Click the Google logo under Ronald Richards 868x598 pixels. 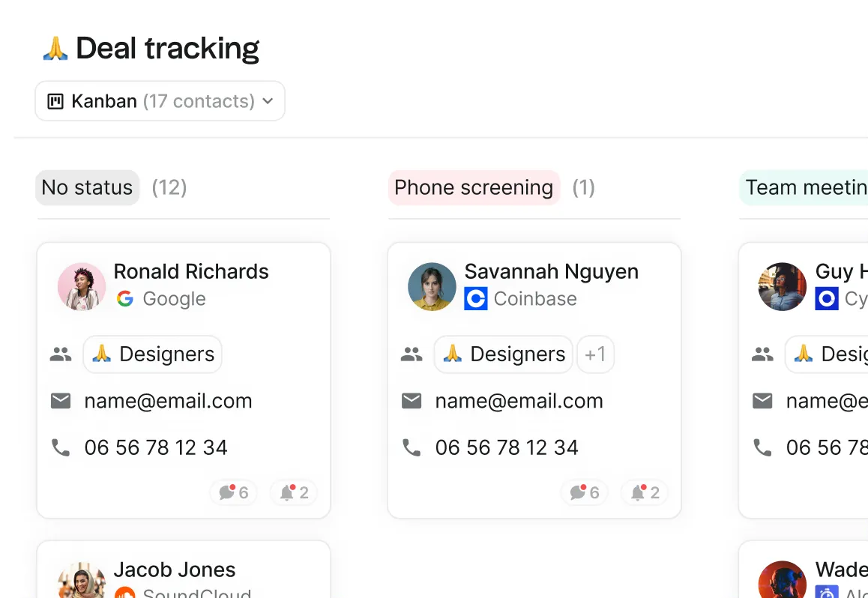[125, 299]
